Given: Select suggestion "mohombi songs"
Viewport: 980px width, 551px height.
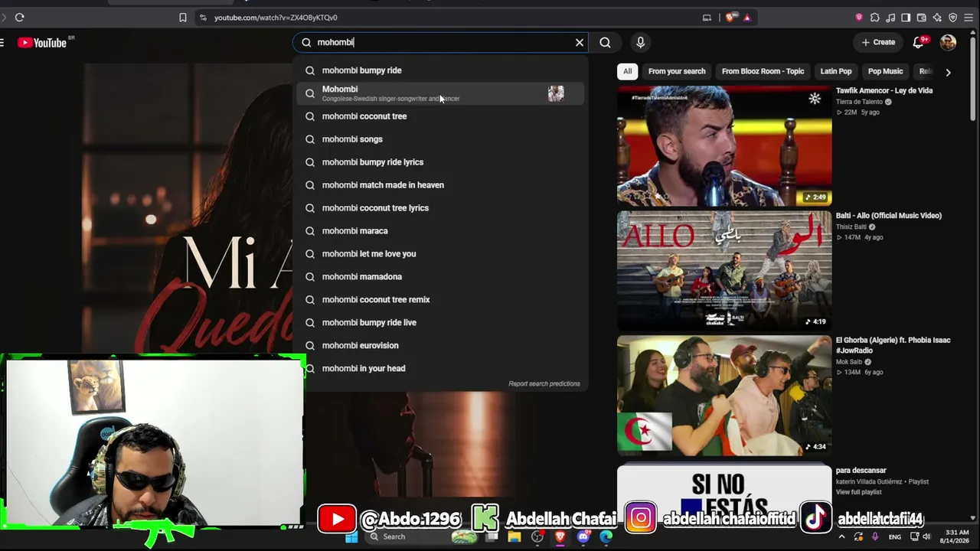Looking at the screenshot, I should coord(440,139).
